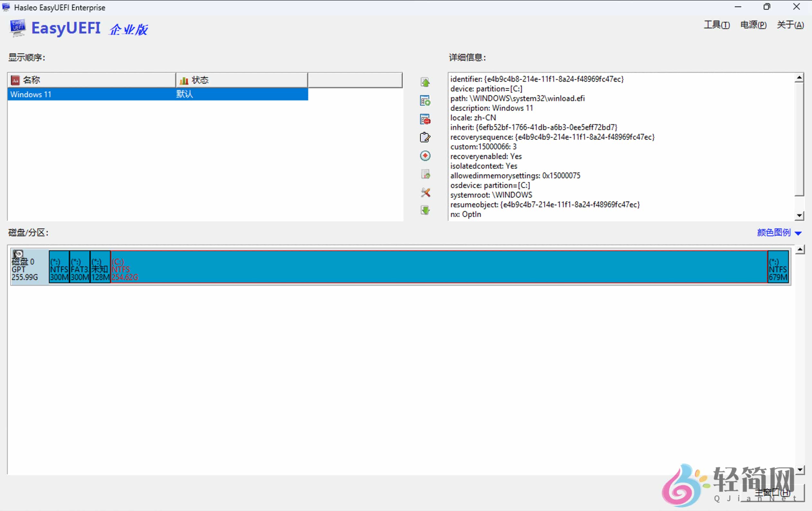
Task: Click the delete boot entry icon
Action: (425, 119)
